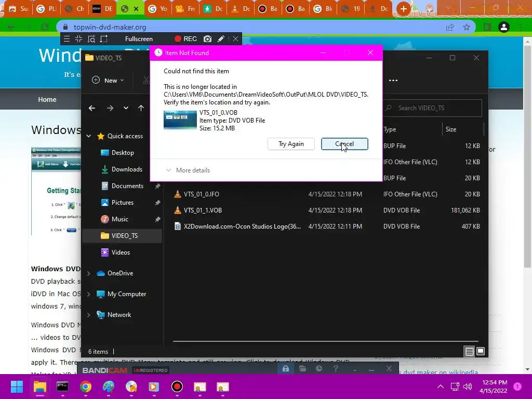Open the See more ellipsis menu in Explorer
532x399 pixels.
(x=393, y=81)
